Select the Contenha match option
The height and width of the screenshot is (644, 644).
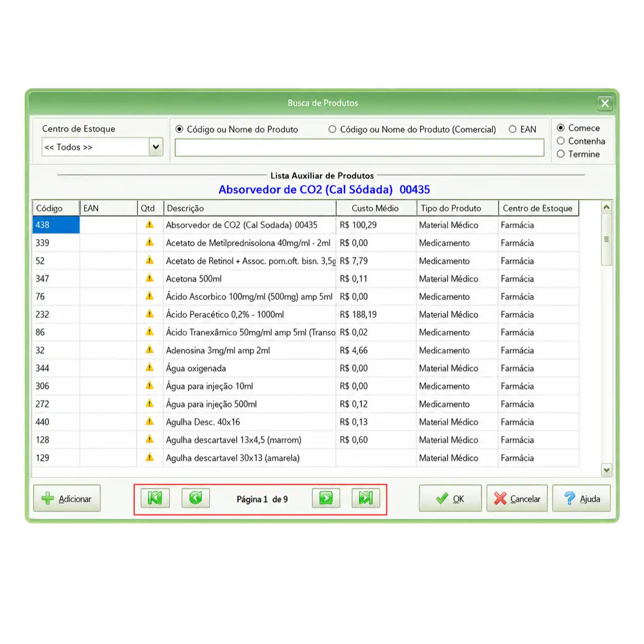[561, 141]
